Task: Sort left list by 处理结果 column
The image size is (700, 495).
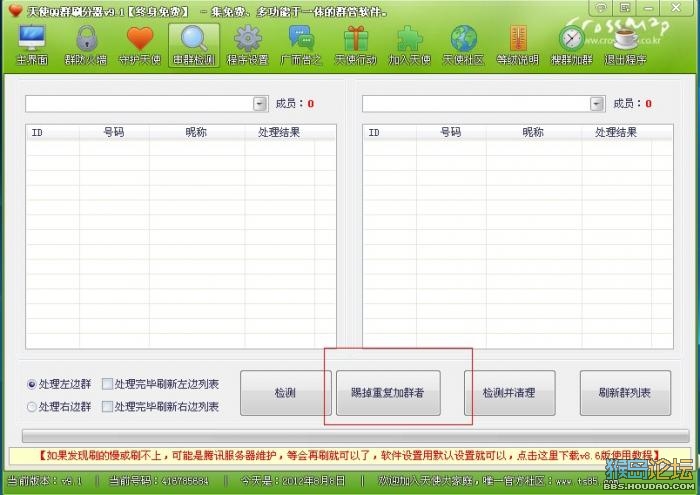Action: [279, 133]
